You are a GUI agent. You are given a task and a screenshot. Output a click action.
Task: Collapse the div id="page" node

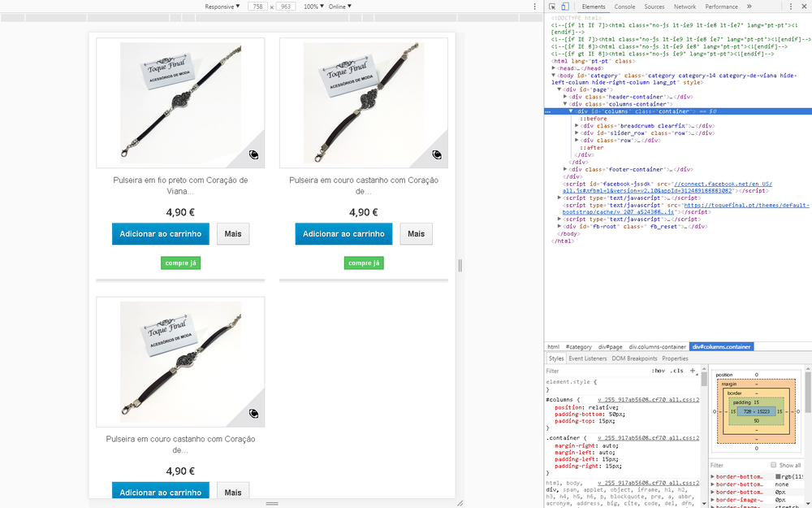tap(559, 89)
